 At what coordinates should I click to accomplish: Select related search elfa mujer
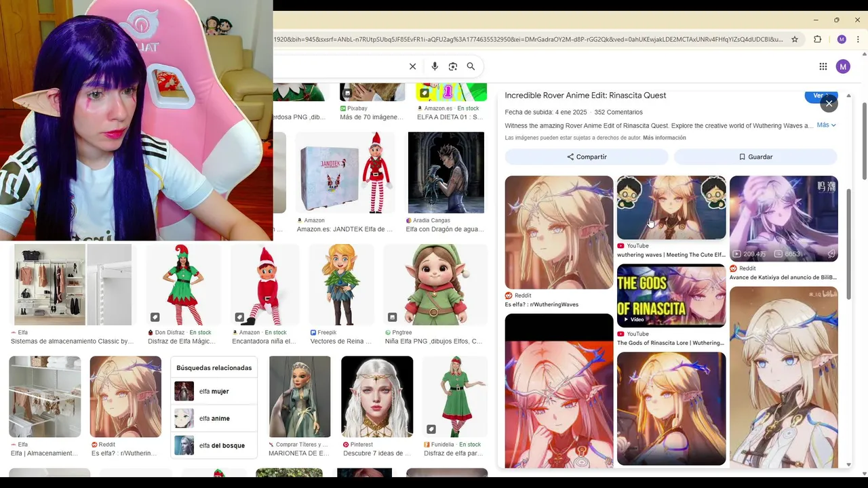[x=214, y=391]
